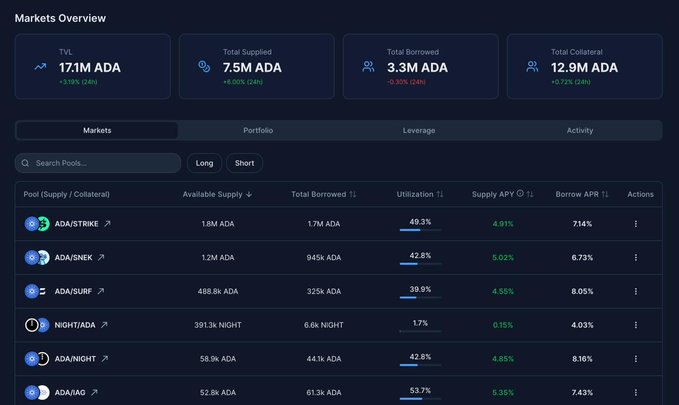Click the 8.16% Borrow APR value
This screenshot has height=405, width=679.
(x=582, y=359)
